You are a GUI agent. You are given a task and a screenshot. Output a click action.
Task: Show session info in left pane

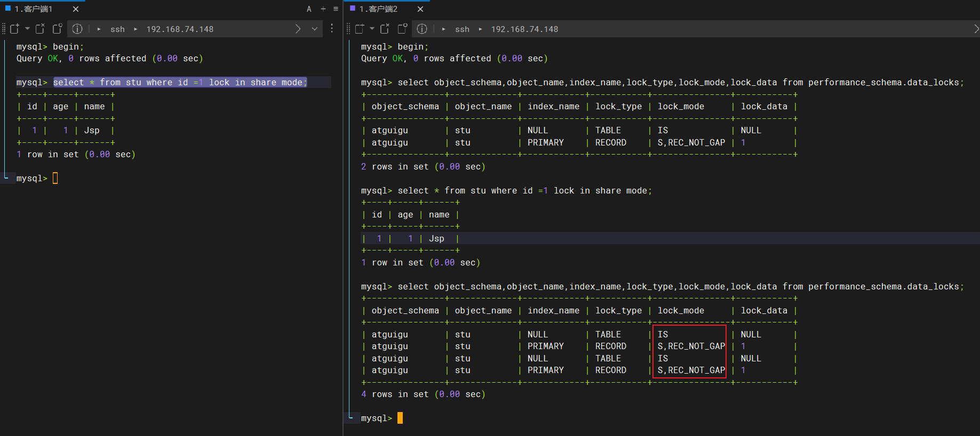tap(77, 29)
